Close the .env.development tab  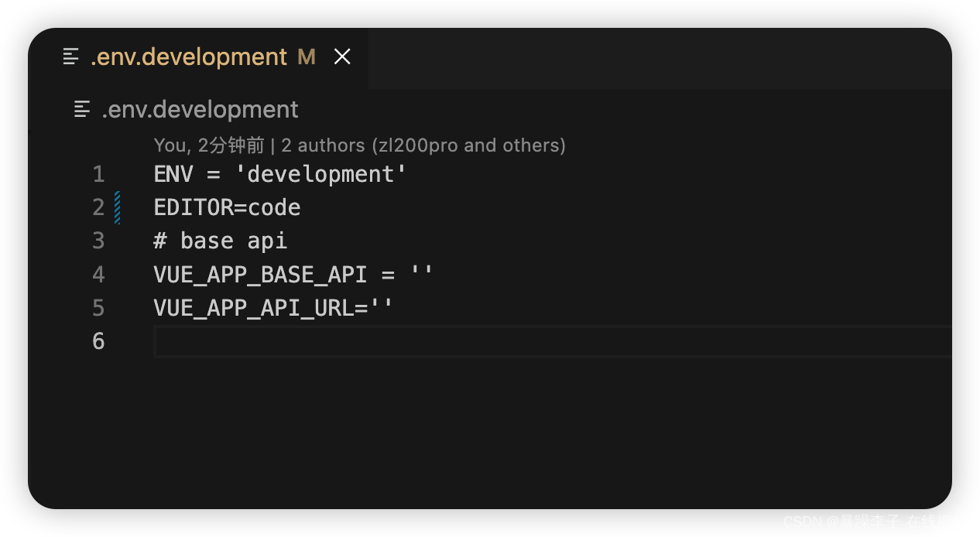click(342, 56)
